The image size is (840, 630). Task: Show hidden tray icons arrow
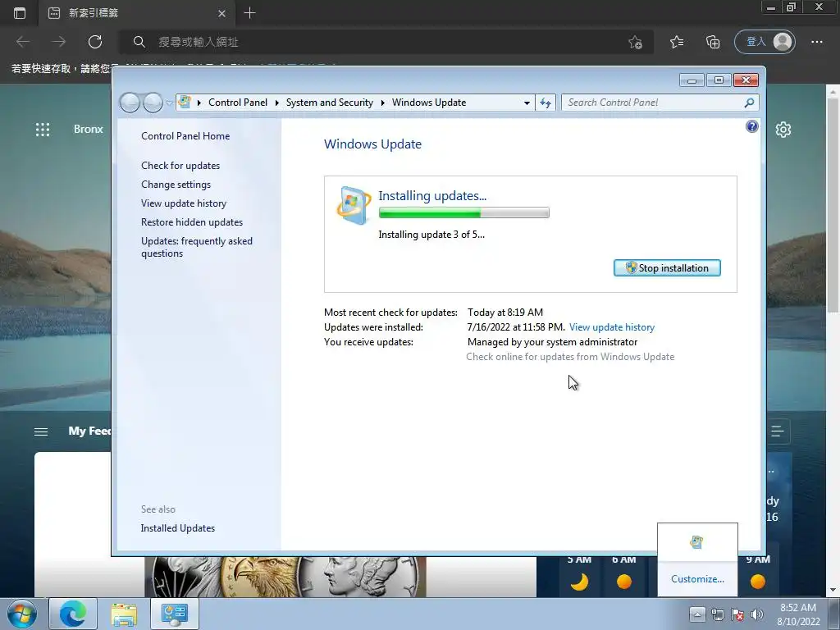[697, 614]
